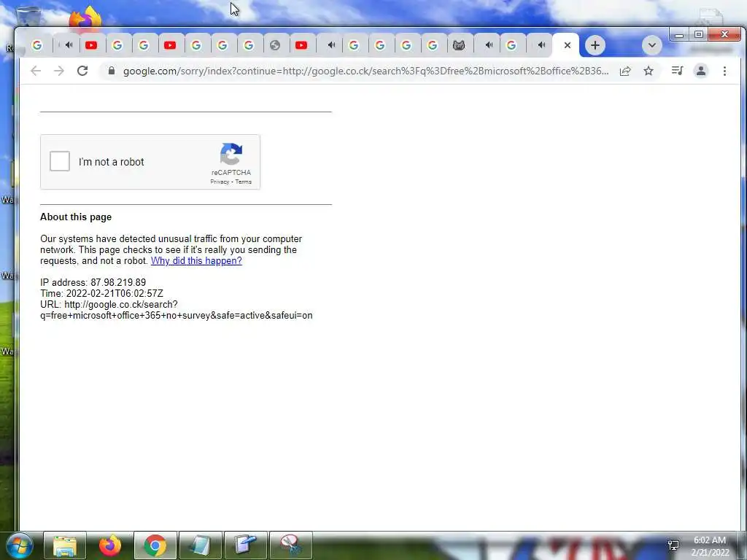Open the pen-and-journal app in the taskbar
747x560 pixels.
[x=245, y=545]
